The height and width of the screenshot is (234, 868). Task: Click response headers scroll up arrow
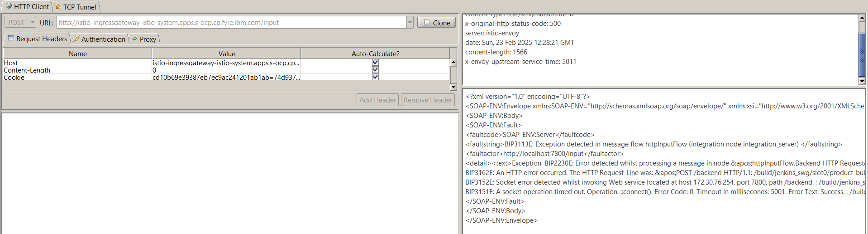click(x=862, y=18)
